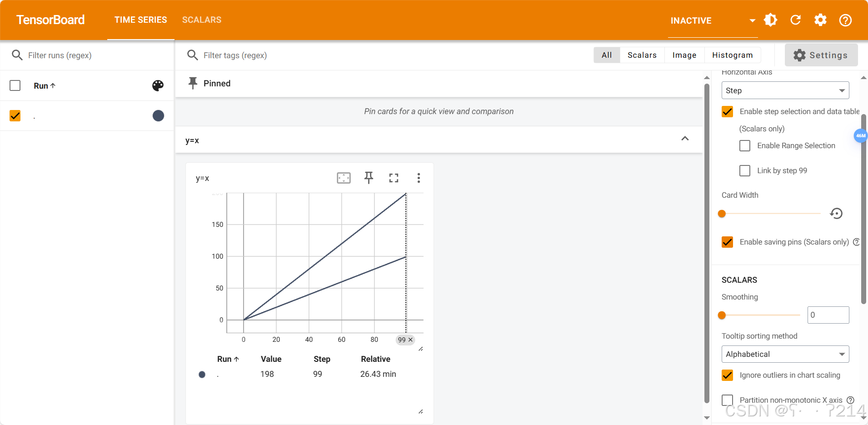868x425 pixels.
Task: Click the Filter runs search icon
Action: (17, 55)
